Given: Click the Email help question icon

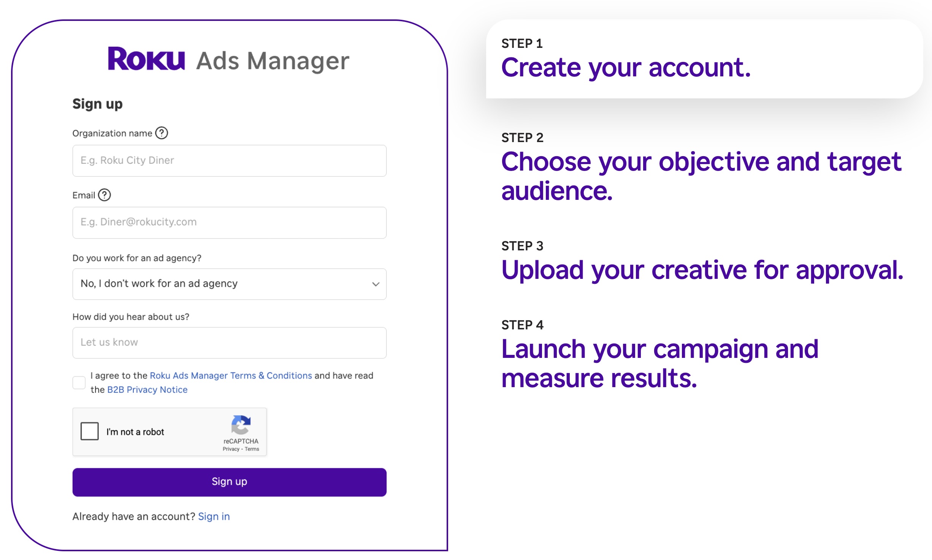Looking at the screenshot, I should pos(104,195).
